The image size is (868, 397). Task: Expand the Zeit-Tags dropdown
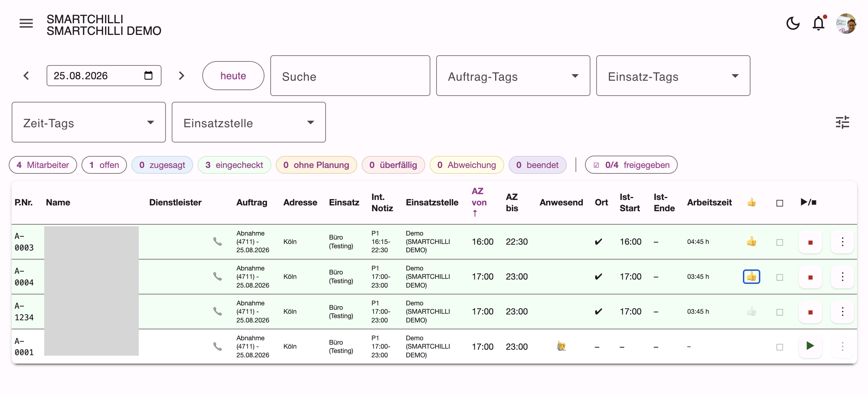(x=89, y=122)
